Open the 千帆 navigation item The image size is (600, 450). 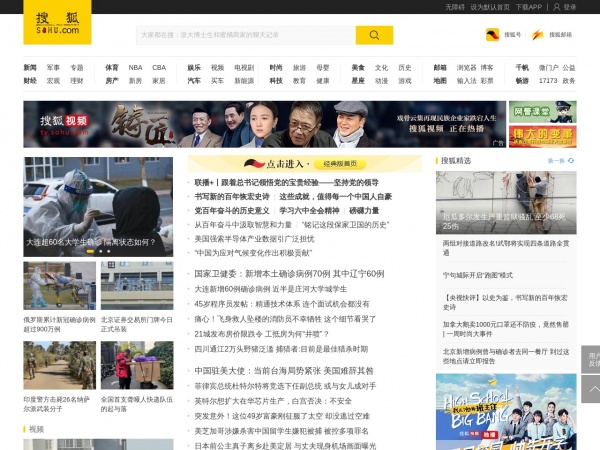pos(522,68)
